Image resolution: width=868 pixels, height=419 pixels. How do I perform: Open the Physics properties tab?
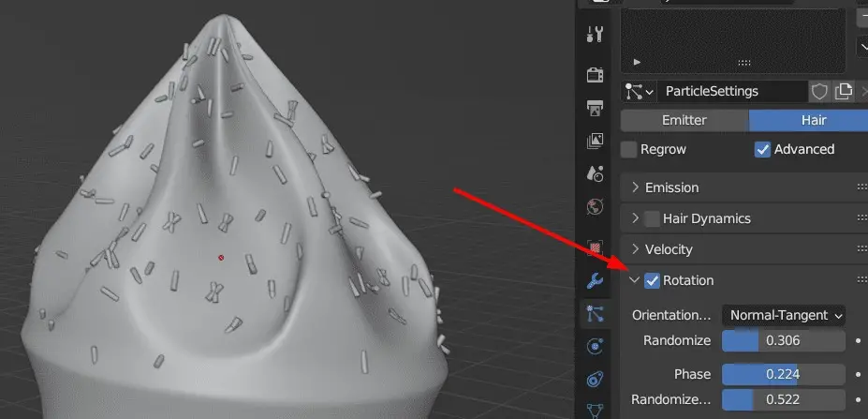coord(596,348)
